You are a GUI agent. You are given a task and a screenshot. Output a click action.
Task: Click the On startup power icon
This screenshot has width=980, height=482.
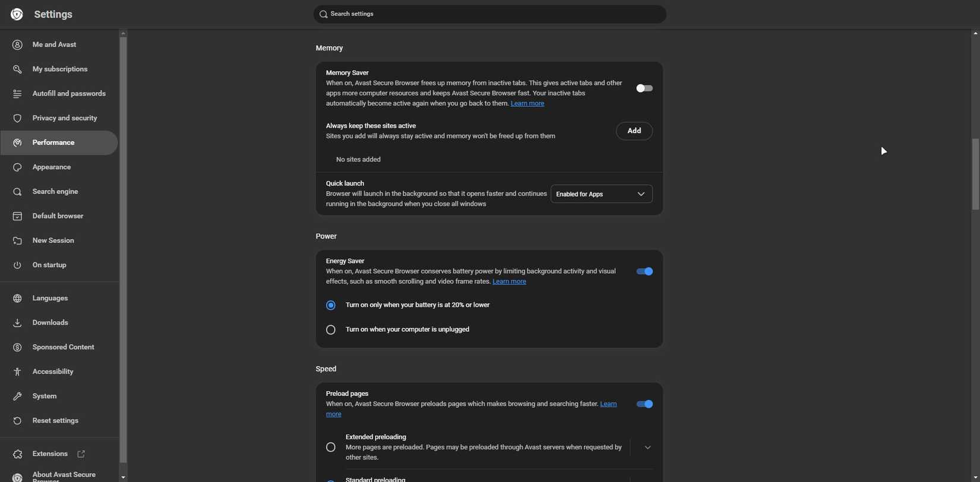(18, 265)
